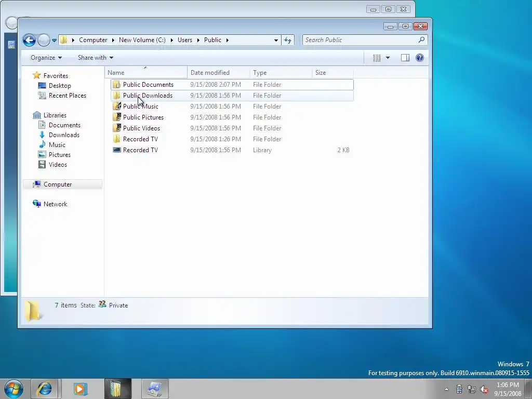Image resolution: width=532 pixels, height=399 pixels.
Task: Click the Change your view icon
Action: pos(377,58)
